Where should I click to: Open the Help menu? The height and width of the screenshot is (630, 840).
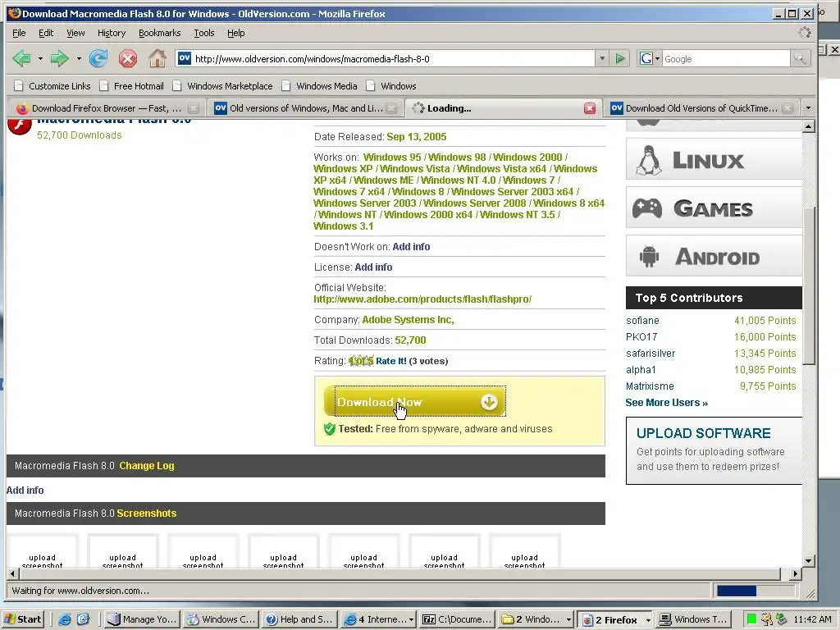(235, 33)
